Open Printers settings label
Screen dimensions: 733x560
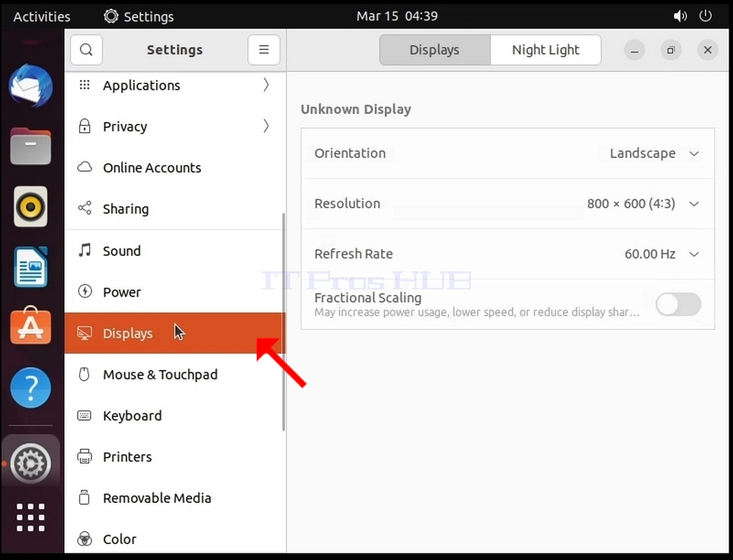click(x=127, y=457)
